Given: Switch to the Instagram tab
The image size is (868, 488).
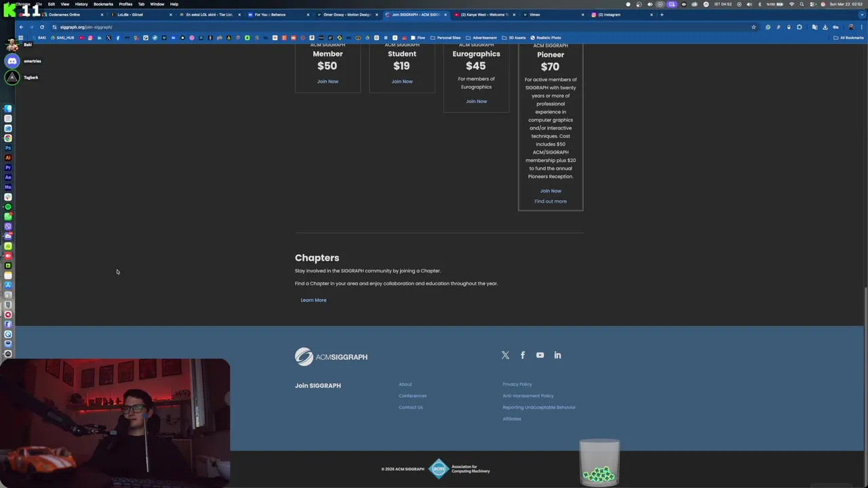Looking at the screenshot, I should tap(622, 14).
